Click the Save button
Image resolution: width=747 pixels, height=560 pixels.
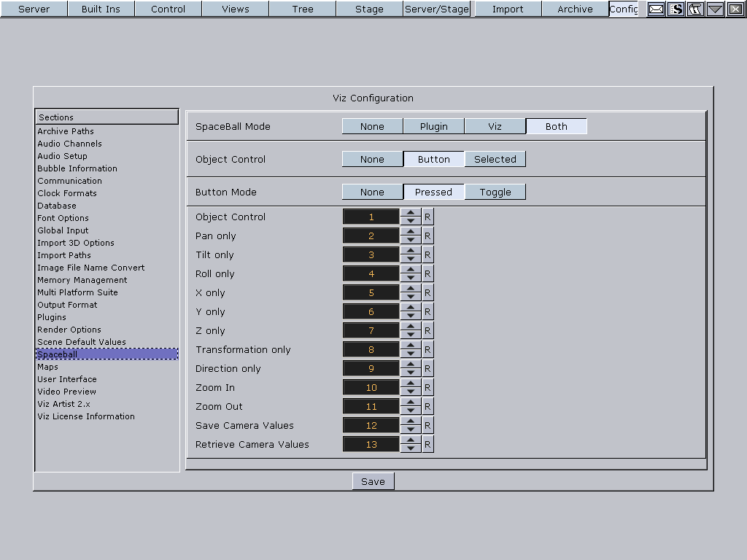373,481
